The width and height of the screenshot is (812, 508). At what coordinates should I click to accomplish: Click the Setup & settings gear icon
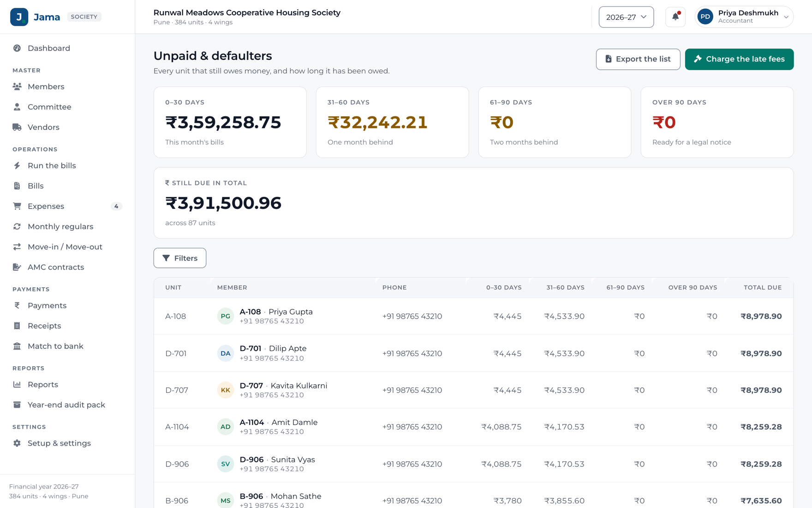pos(17,443)
